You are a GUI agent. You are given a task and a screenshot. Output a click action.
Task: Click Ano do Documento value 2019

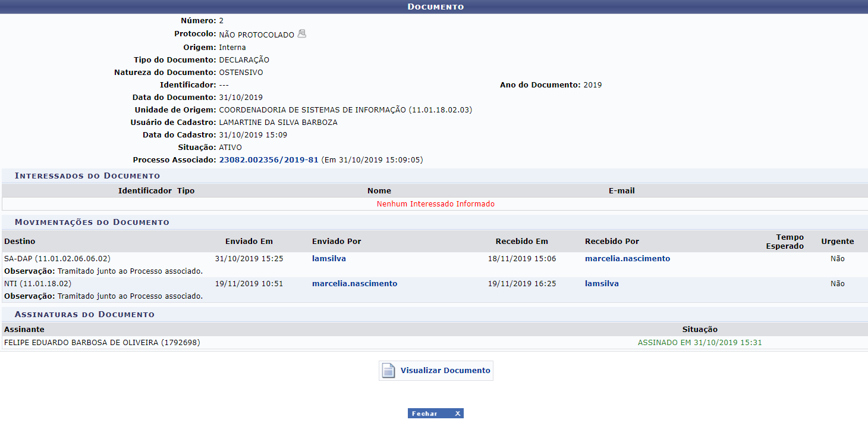(593, 85)
